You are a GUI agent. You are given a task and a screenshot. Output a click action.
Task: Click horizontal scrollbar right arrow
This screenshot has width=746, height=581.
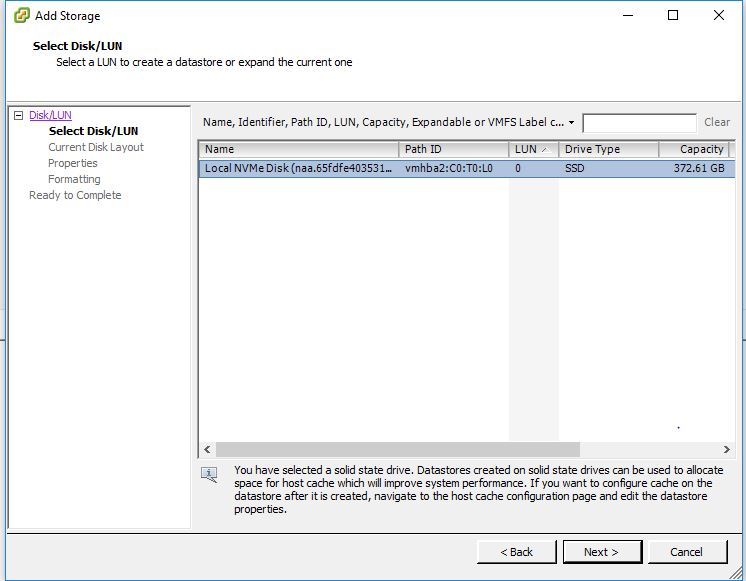click(726, 449)
